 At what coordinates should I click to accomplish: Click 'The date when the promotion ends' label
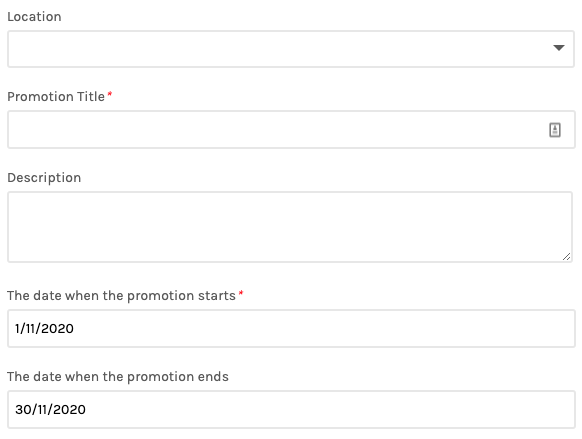click(118, 377)
